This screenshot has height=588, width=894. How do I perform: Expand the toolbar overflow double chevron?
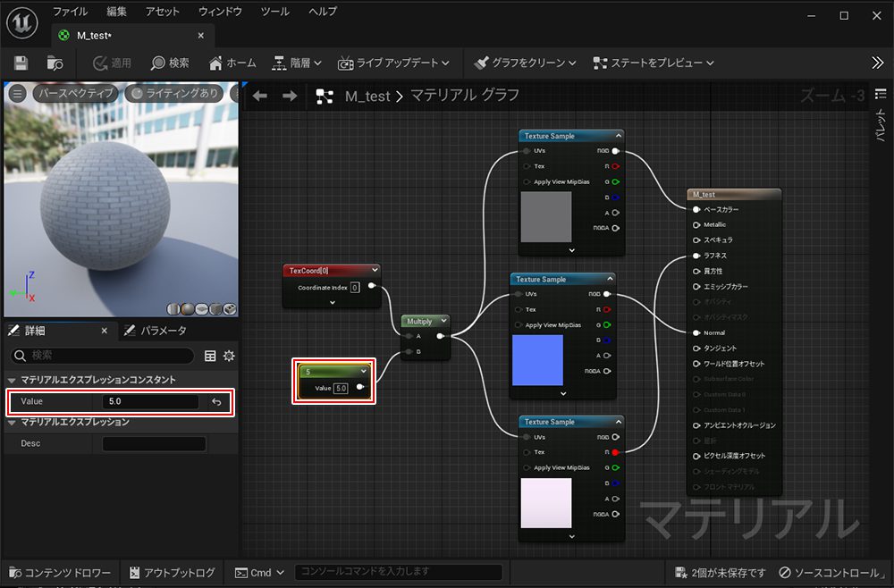[877, 63]
